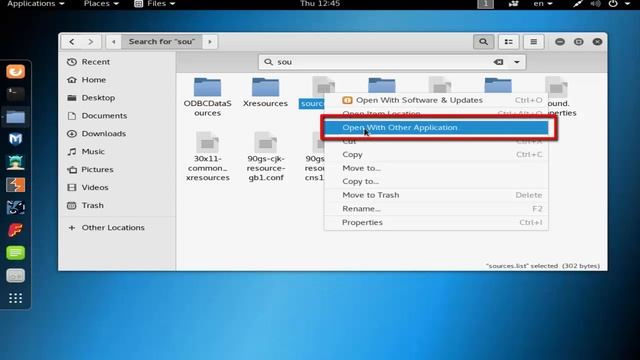
Task: Launch the green notes dock icon
Action: [x=16, y=253]
